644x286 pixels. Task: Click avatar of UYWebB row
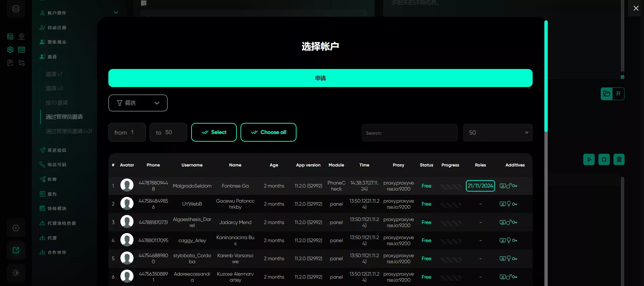pyautogui.click(x=127, y=203)
